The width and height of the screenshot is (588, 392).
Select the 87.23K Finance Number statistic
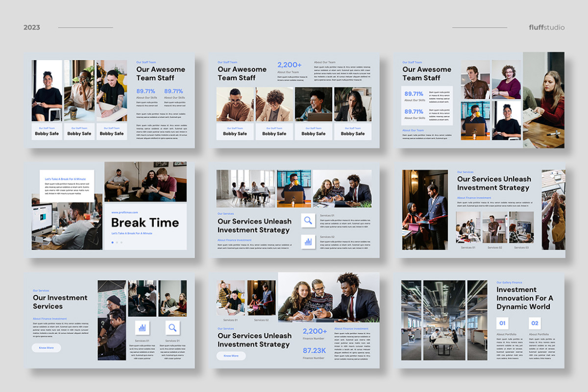(x=314, y=350)
